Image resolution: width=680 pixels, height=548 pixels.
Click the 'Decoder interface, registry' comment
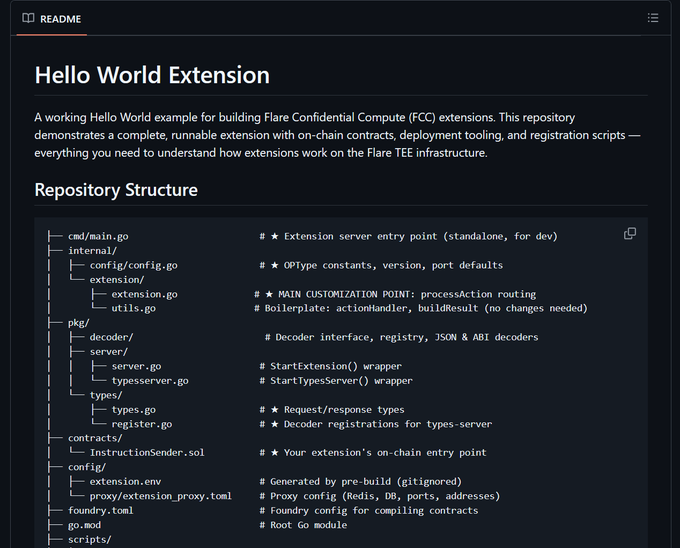click(402, 337)
